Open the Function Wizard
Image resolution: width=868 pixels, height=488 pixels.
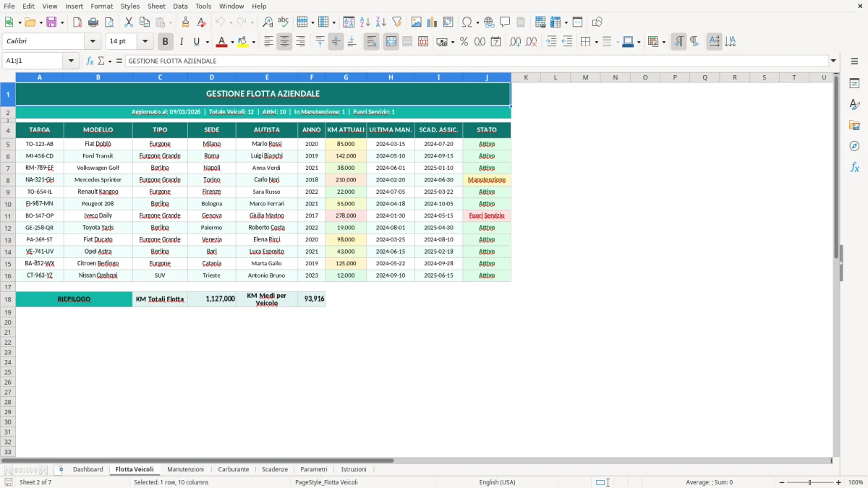90,61
